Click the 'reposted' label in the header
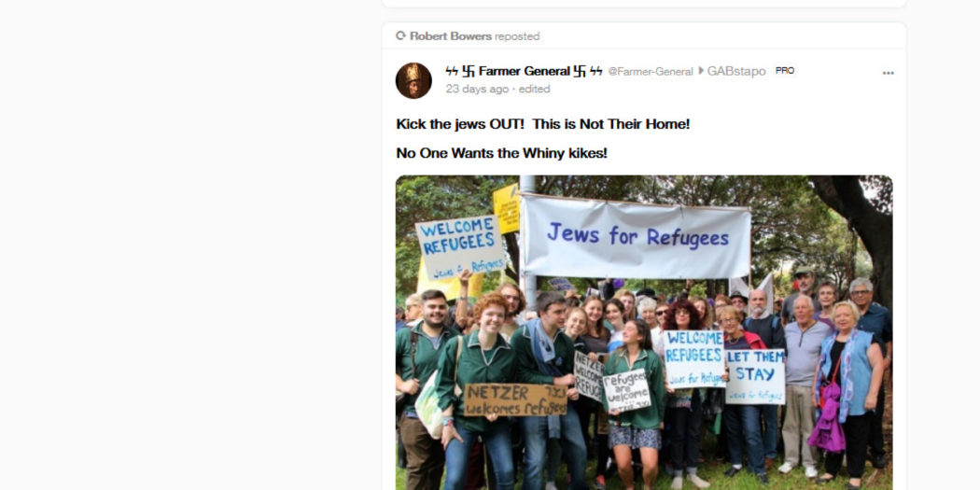 coord(517,36)
